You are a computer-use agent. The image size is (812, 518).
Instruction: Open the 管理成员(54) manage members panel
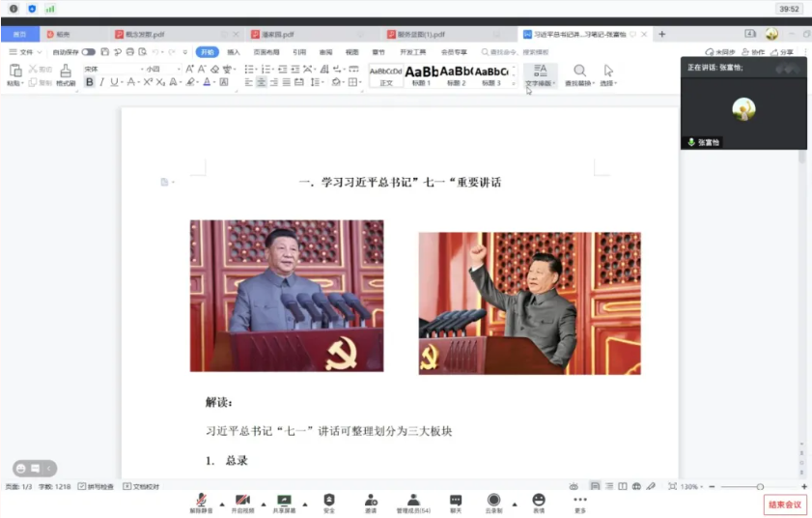pyautogui.click(x=413, y=503)
